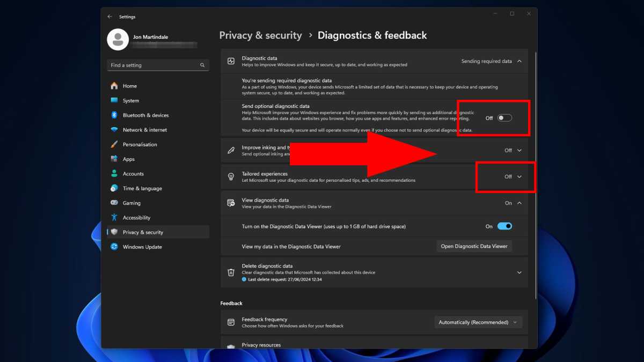The width and height of the screenshot is (644, 362).
Task: Select Network & internet in sidebar
Action: (158, 130)
